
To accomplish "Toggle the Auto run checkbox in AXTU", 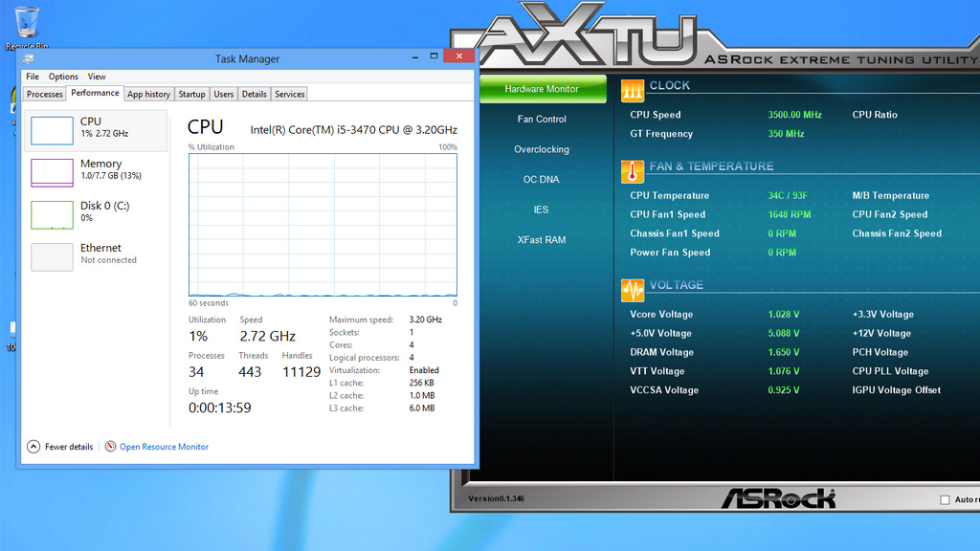I will [945, 499].
